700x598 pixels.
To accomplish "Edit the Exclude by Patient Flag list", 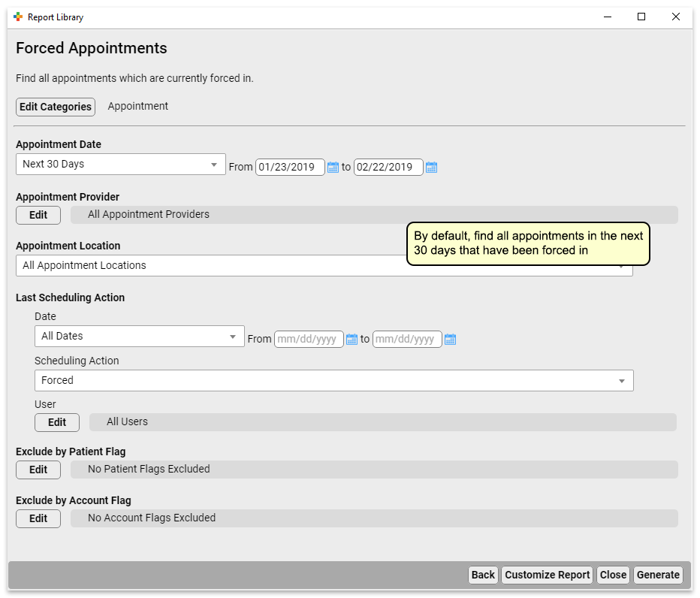I will (x=38, y=470).
